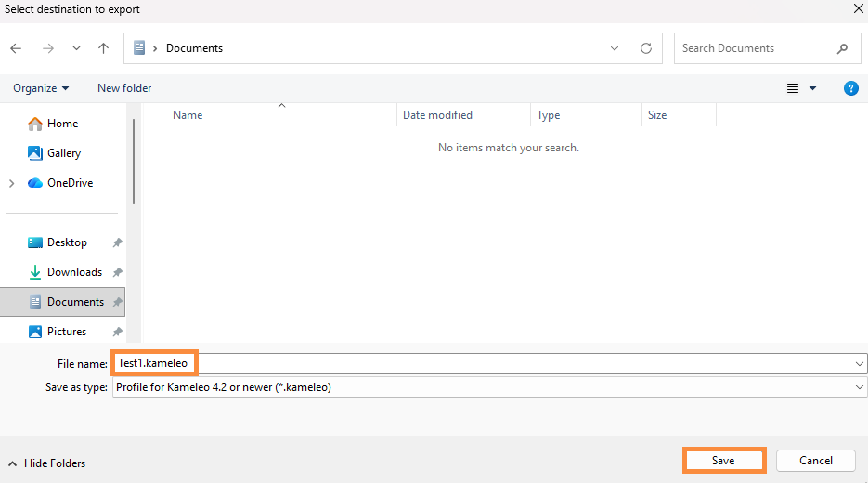Open Gallery in the navigation pane
The width and height of the screenshot is (868, 483).
click(x=54, y=153)
